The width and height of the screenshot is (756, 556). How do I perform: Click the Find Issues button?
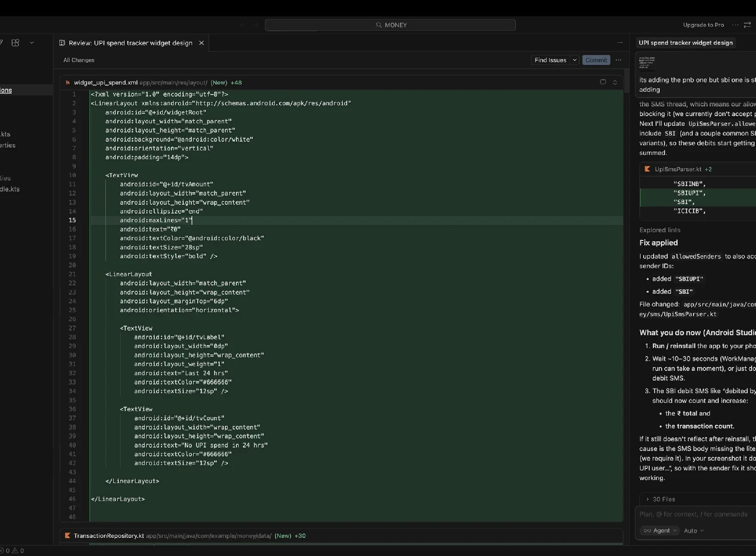tap(550, 60)
